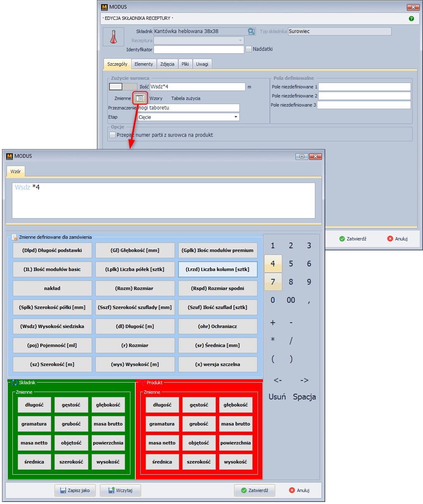Image resolution: width=423 pixels, height=504 pixels.
Task: Insert (Lrzd) Liczba kolumn [sztk] variable
Action: (218, 269)
